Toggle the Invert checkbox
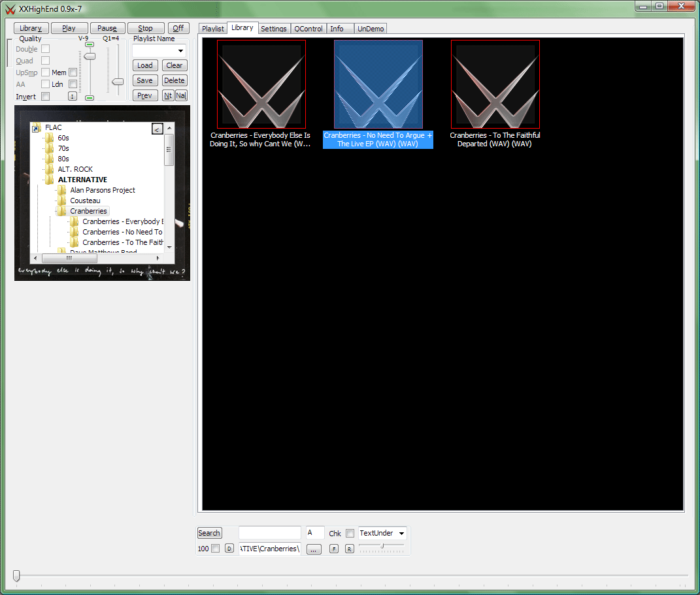Viewport: 700px width, 595px height. pyautogui.click(x=46, y=97)
